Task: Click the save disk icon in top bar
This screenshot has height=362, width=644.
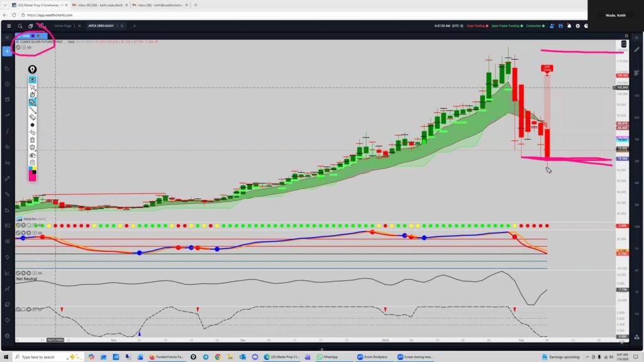Action: [560, 26]
